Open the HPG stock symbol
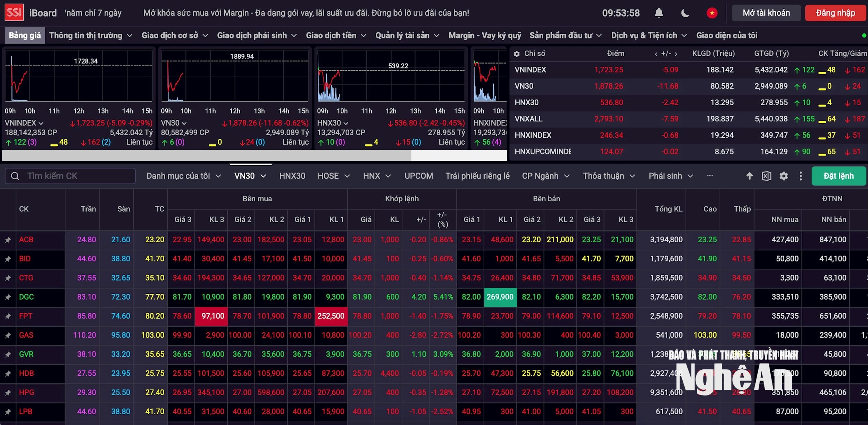This screenshot has height=425, width=868. pos(26,393)
